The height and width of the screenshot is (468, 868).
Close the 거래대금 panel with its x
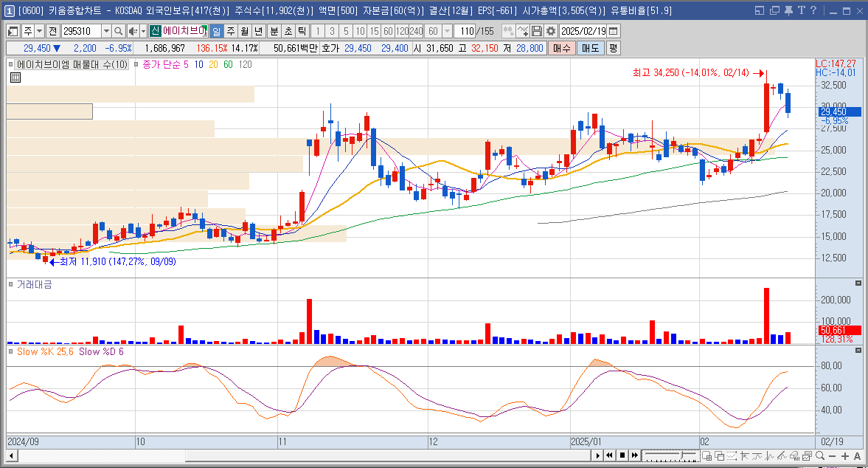tap(858, 283)
